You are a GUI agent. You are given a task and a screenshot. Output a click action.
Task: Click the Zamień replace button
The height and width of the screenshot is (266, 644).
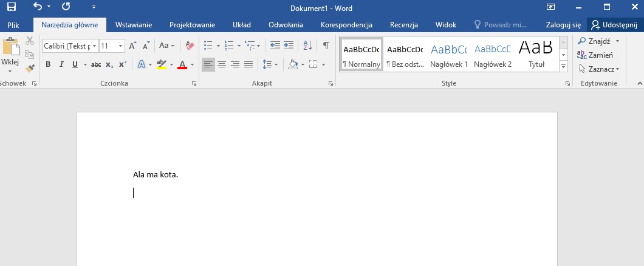pos(595,55)
